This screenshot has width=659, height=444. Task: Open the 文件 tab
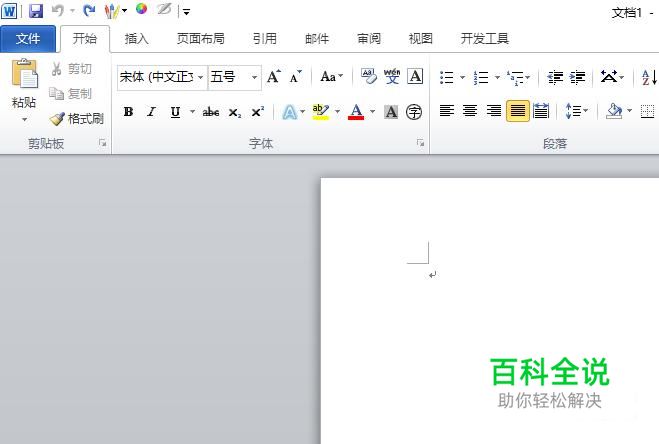pyautogui.click(x=28, y=39)
